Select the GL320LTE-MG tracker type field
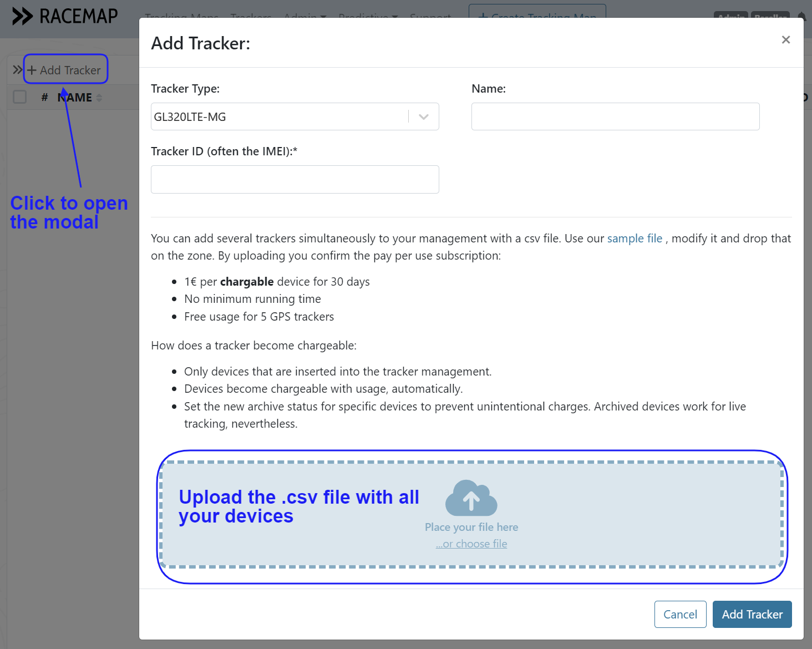812x649 pixels. point(295,116)
